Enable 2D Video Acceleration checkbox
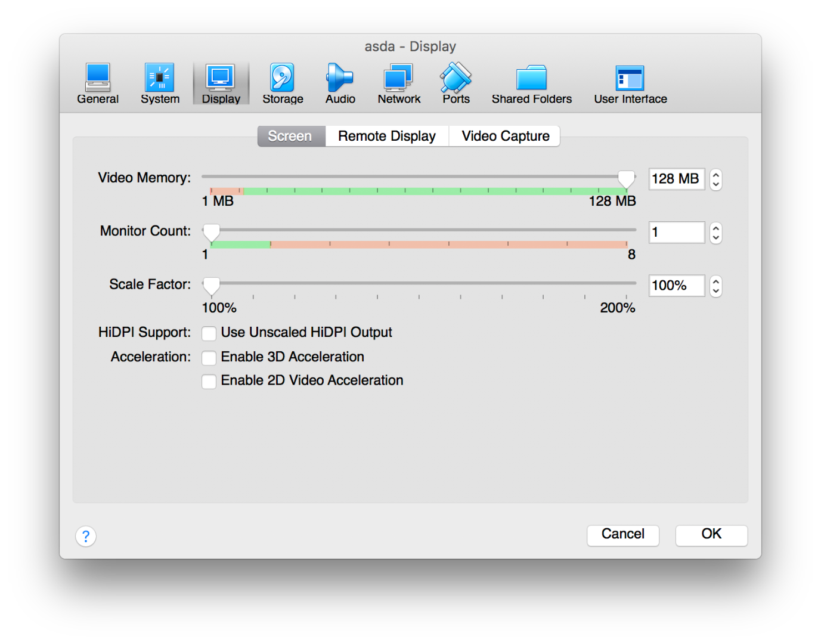This screenshot has width=821, height=644. (209, 381)
